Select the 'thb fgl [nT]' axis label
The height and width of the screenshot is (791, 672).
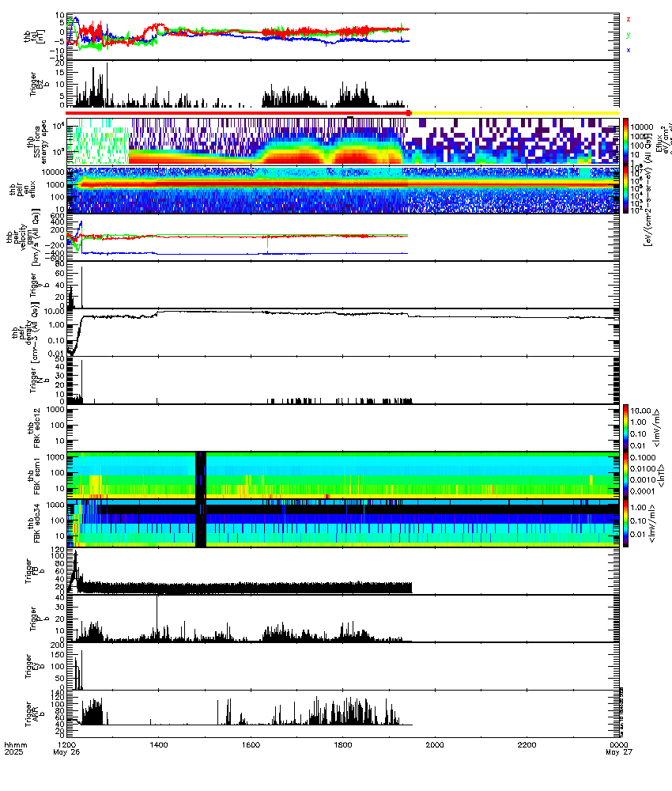34,36
